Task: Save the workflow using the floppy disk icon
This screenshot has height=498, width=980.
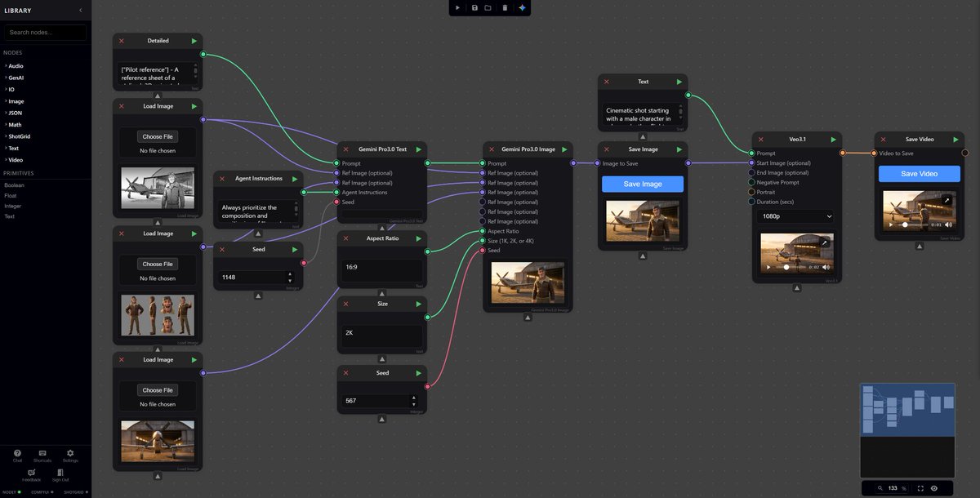Action: (474, 7)
